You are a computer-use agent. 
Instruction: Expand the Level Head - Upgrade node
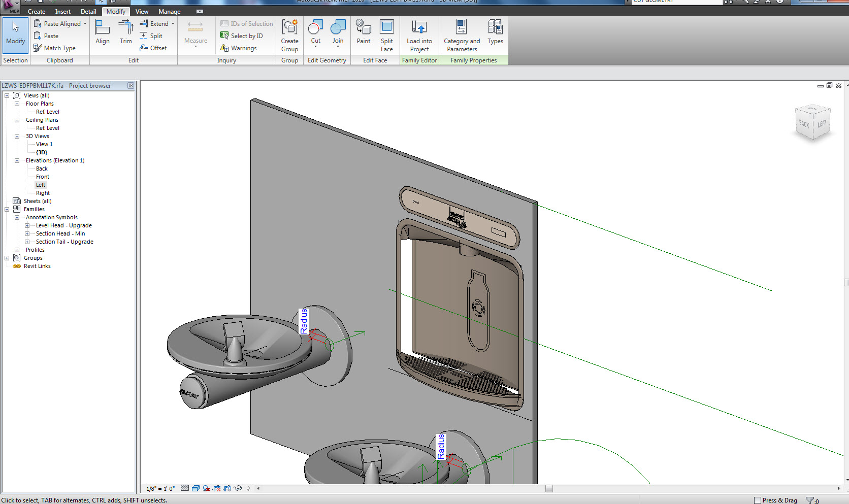click(x=27, y=225)
